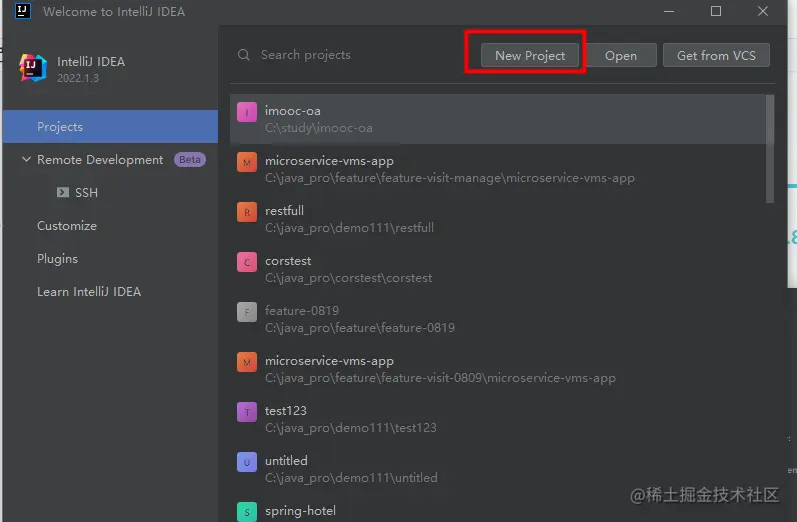This screenshot has height=522, width=797.
Task: Maximize the Welcome window
Action: (716, 11)
